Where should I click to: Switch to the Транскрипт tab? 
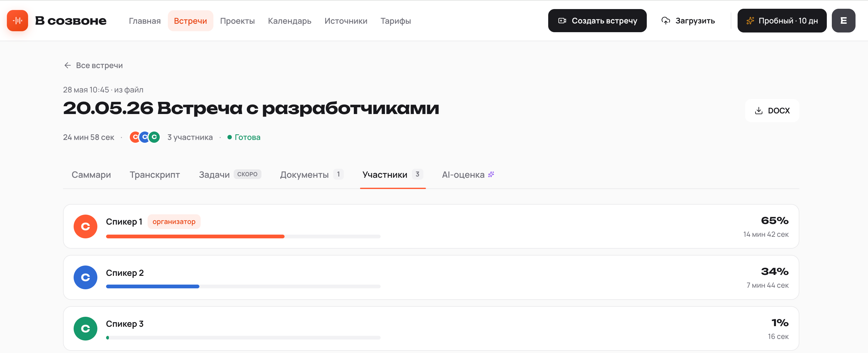(155, 175)
